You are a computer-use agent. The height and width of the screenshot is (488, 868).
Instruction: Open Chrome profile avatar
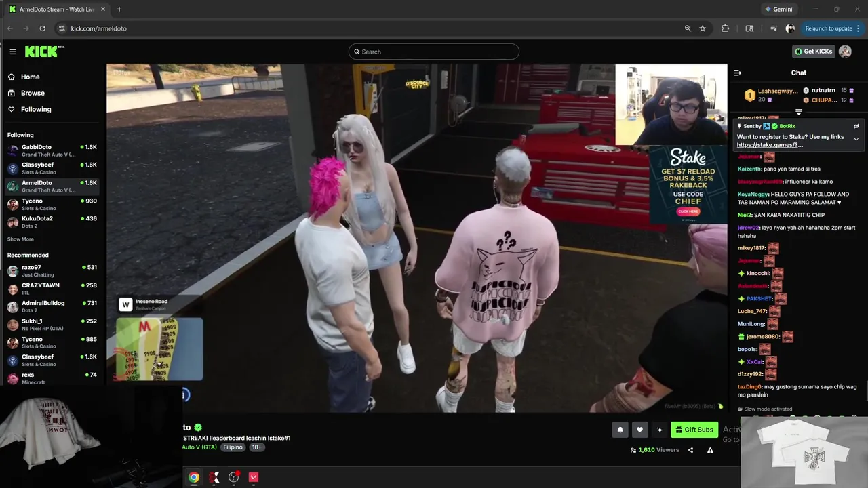pyautogui.click(x=790, y=28)
